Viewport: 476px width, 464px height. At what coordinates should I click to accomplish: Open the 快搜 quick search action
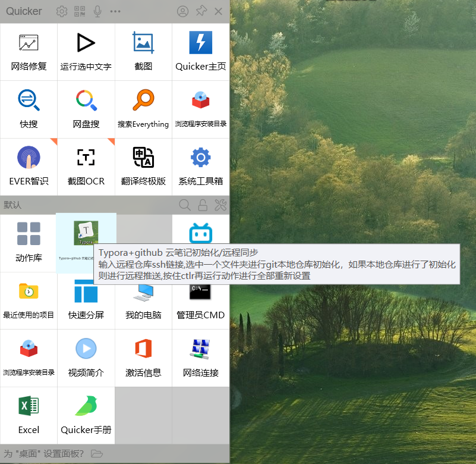point(29,109)
